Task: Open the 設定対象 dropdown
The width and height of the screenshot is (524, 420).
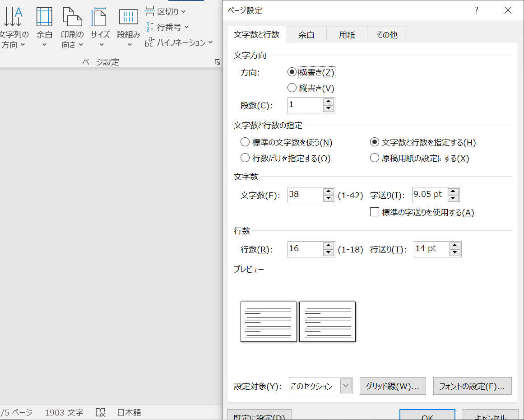Action: tap(345, 386)
